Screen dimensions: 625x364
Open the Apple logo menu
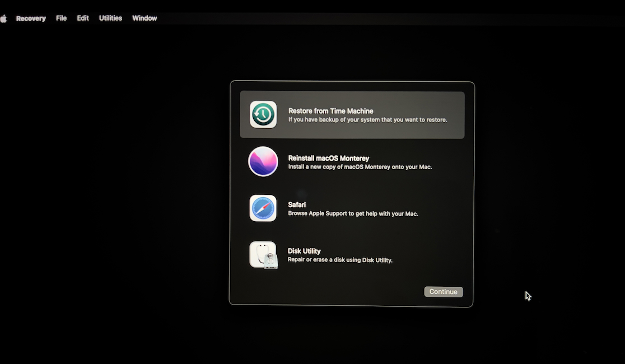point(3,18)
